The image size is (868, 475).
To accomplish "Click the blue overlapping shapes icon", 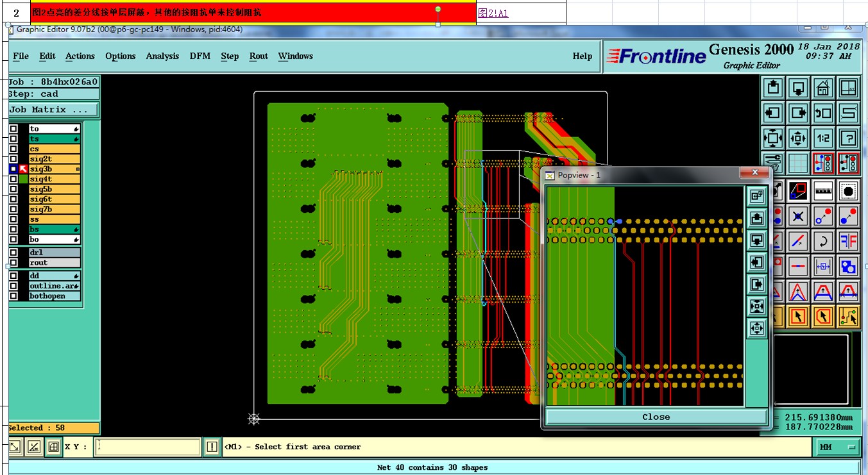I will click(x=849, y=265).
